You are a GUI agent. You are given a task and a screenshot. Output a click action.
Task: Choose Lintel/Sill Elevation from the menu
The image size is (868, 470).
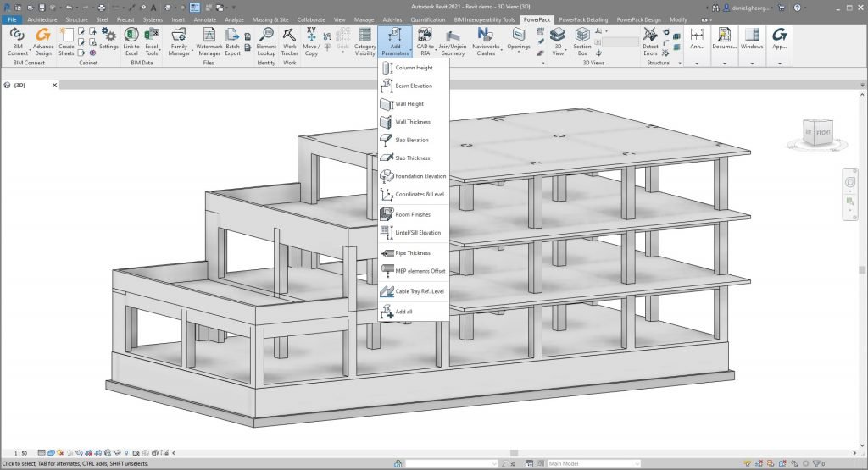[414, 232]
